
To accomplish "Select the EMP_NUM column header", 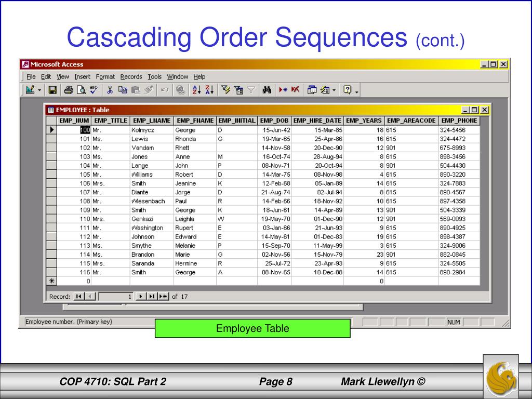I will 74,121.
